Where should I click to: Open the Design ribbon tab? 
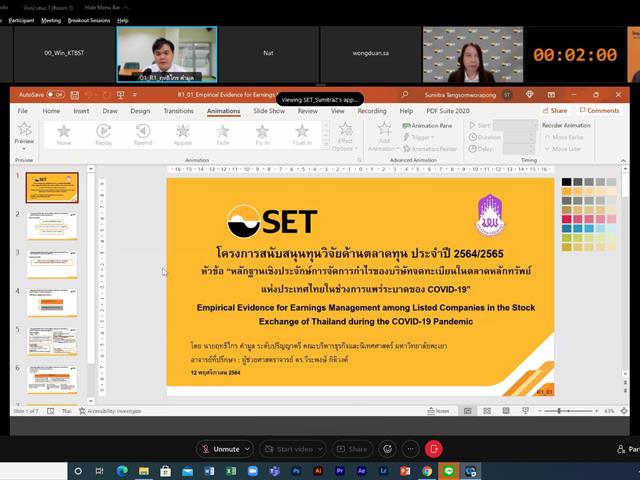140,111
